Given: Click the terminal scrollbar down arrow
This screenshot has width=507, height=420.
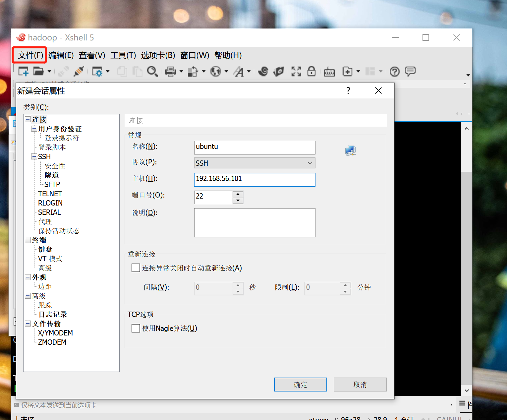Looking at the screenshot, I should (467, 390).
